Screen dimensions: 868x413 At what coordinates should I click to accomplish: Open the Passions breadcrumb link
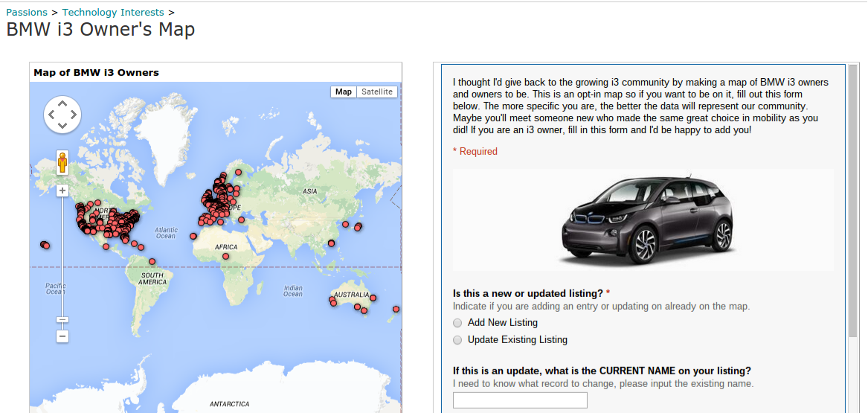coord(27,12)
